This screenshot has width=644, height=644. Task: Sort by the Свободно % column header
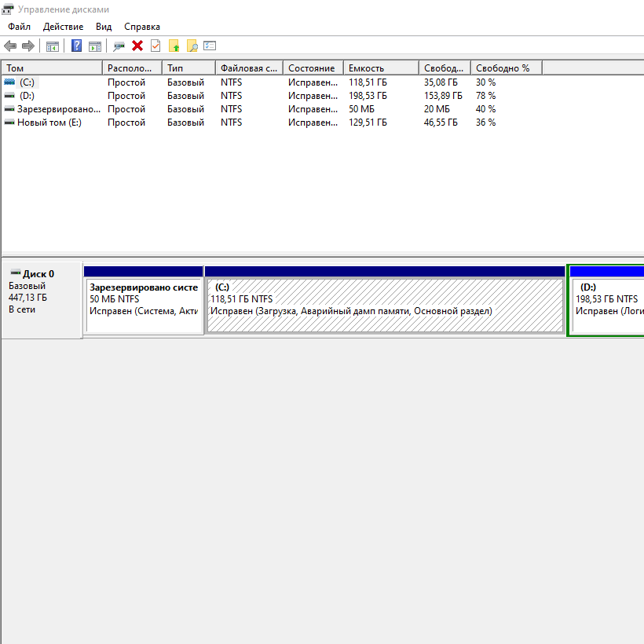coord(507,68)
